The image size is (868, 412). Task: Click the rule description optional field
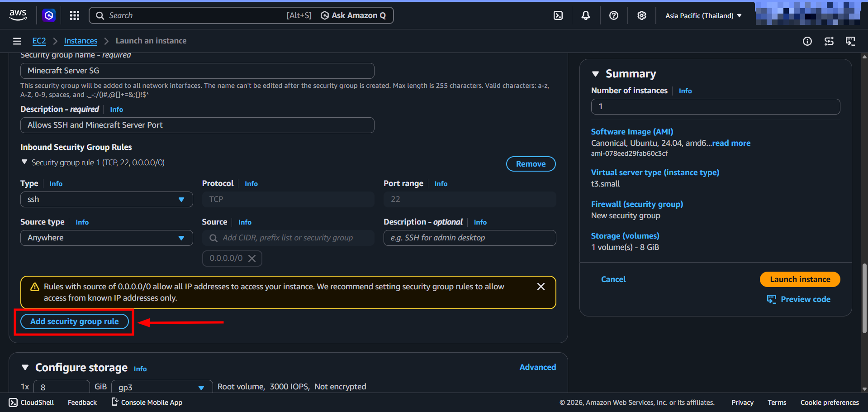point(470,238)
